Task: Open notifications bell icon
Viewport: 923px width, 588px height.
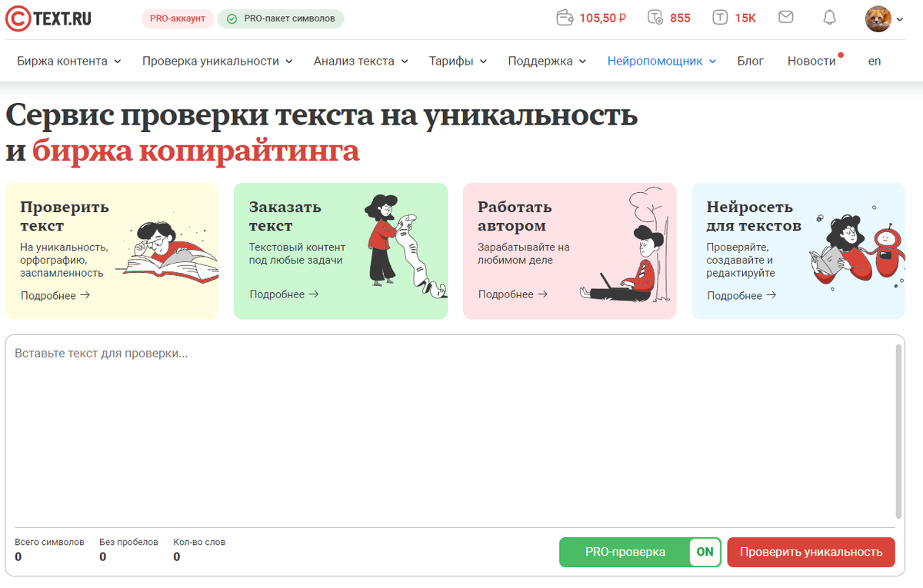Action: click(829, 17)
